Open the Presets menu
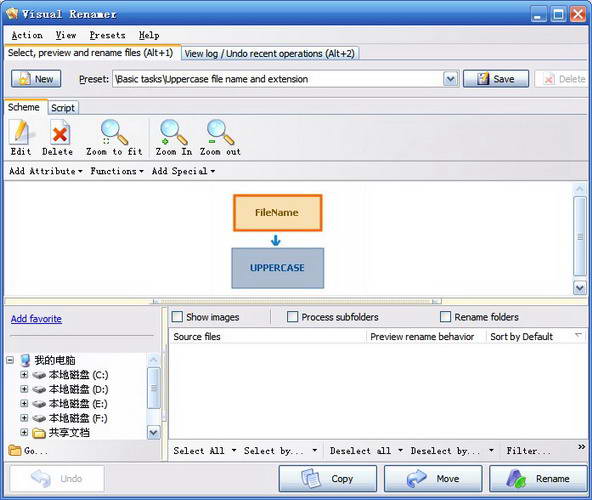The image size is (592, 500). click(x=107, y=35)
